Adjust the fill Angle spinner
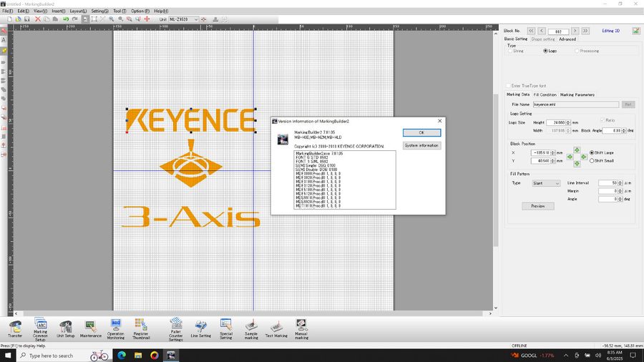644x362 pixels. (620, 199)
